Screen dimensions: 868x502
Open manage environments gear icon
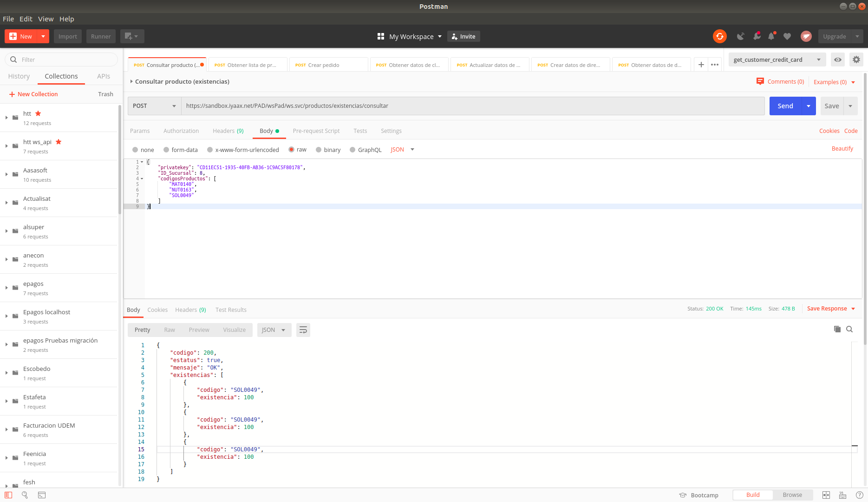[856, 59]
